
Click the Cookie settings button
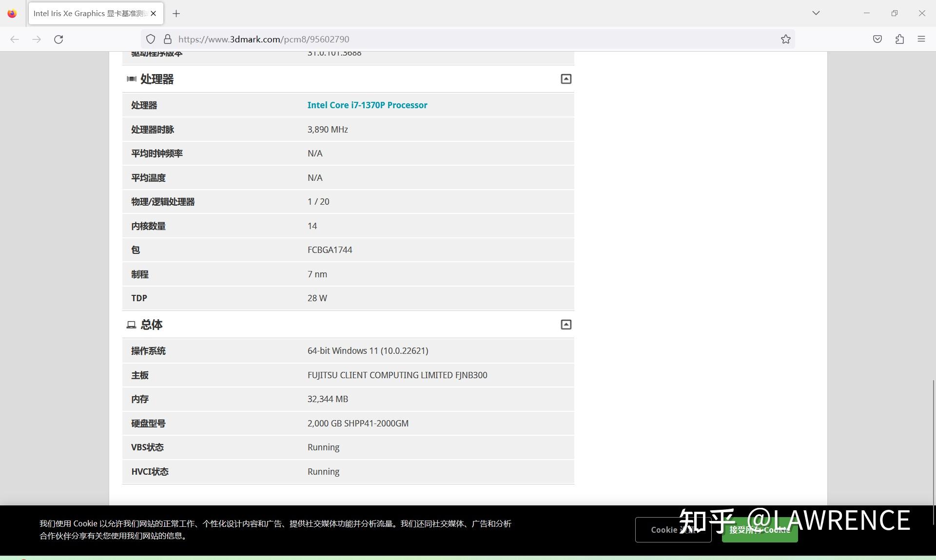673,530
